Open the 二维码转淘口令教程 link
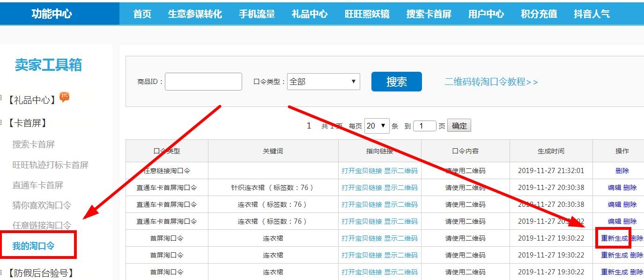 coord(491,82)
